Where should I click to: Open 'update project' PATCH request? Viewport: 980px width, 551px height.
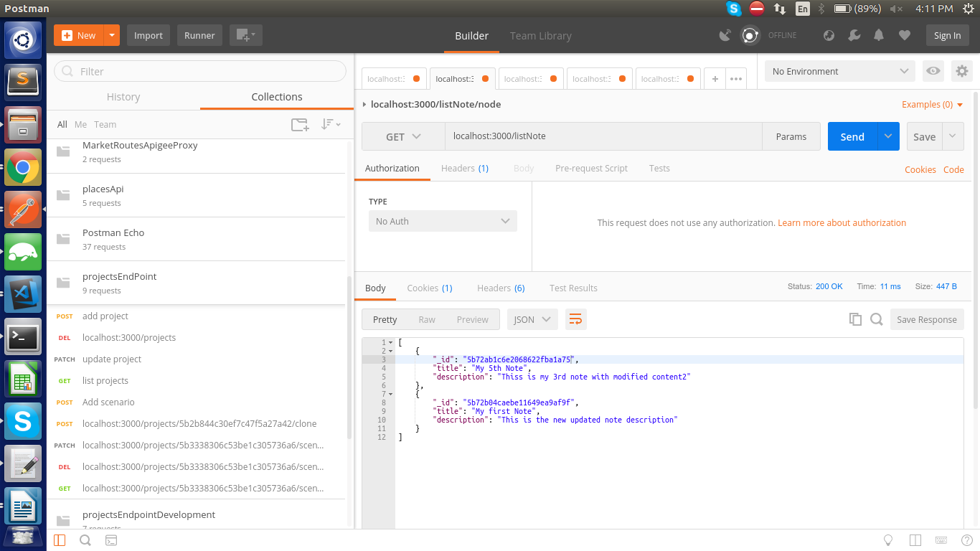pos(196,359)
